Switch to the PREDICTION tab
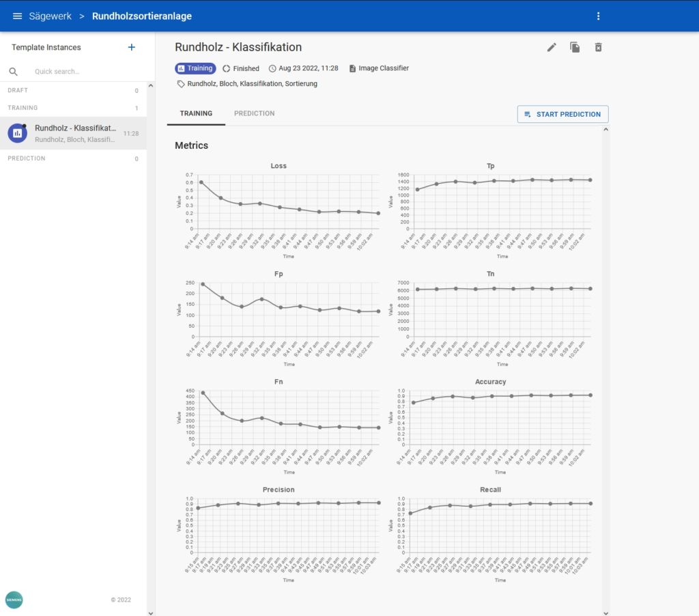 254,113
